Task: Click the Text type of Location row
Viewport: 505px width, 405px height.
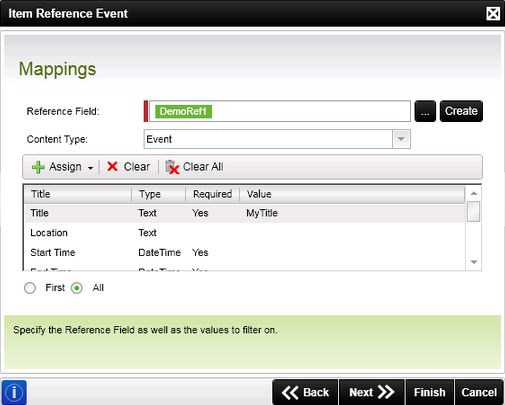Action: (147, 233)
